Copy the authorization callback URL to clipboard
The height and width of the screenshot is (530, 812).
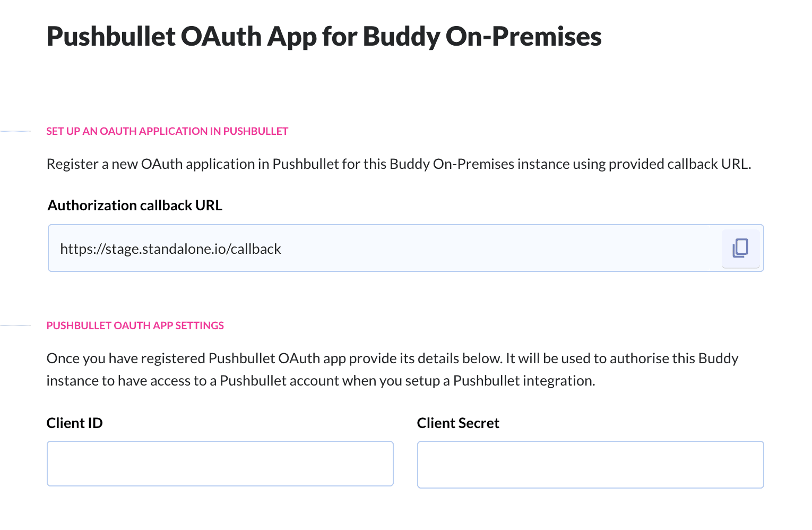(740, 248)
